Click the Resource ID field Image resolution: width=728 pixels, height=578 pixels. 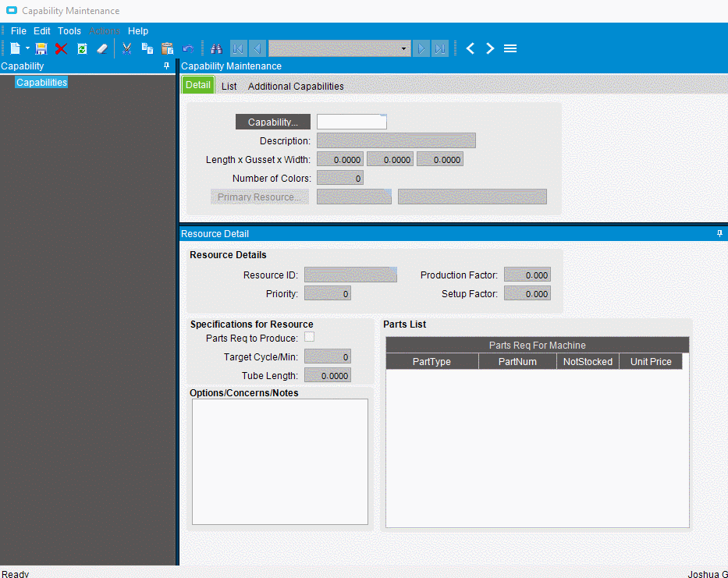(x=350, y=275)
